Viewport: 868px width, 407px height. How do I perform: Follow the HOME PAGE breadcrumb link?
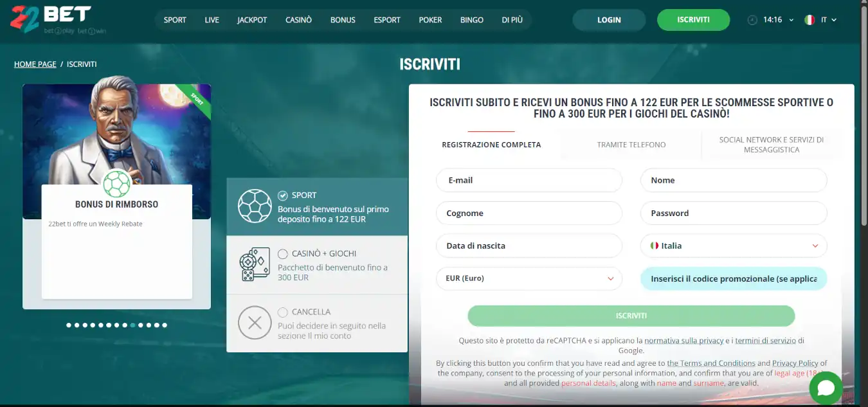(x=35, y=64)
